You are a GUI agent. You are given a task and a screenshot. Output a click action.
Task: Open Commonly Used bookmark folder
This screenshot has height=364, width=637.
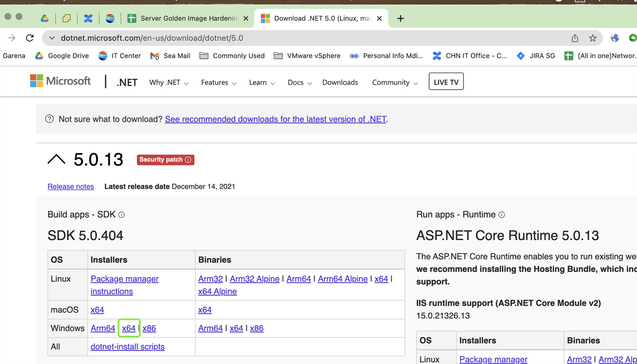pos(232,56)
